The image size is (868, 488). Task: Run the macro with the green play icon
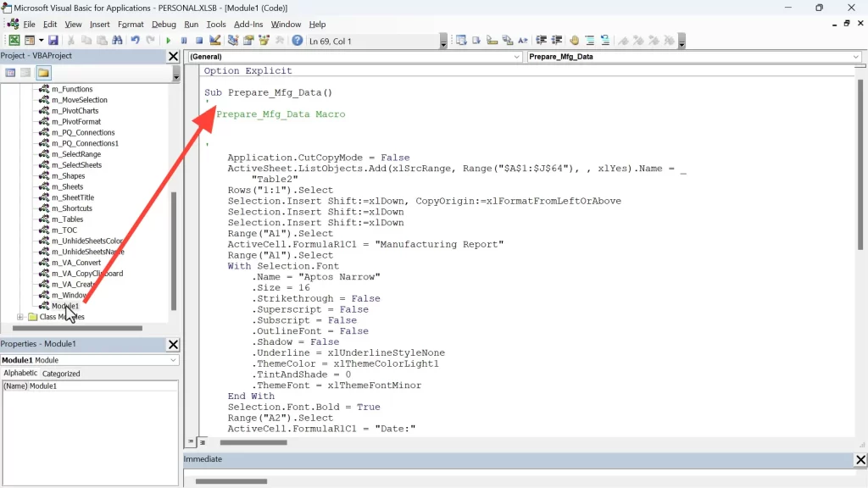(169, 41)
